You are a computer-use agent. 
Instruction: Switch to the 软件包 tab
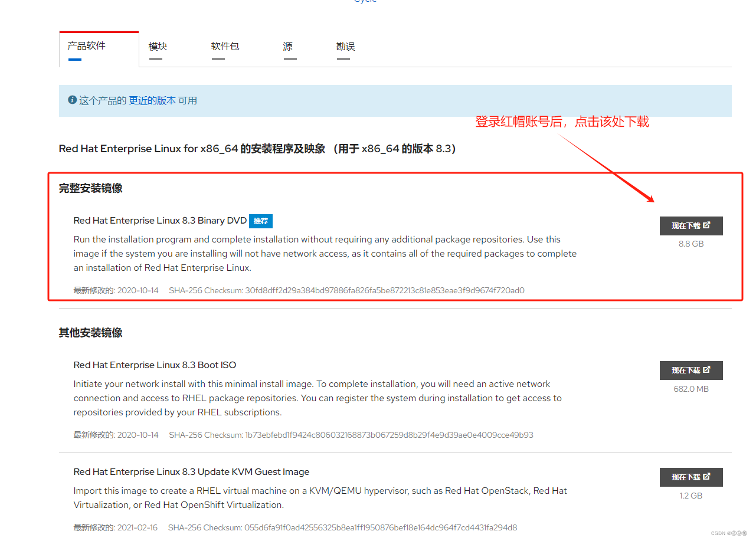tap(225, 46)
